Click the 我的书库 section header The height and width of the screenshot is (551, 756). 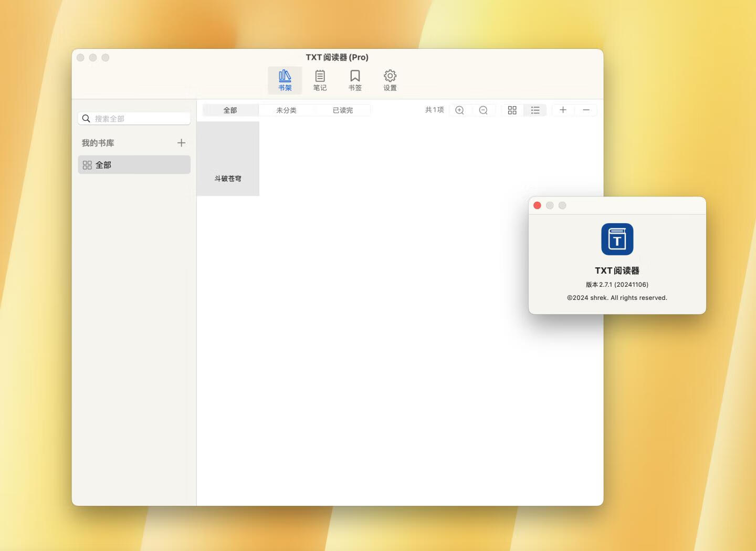coord(98,143)
